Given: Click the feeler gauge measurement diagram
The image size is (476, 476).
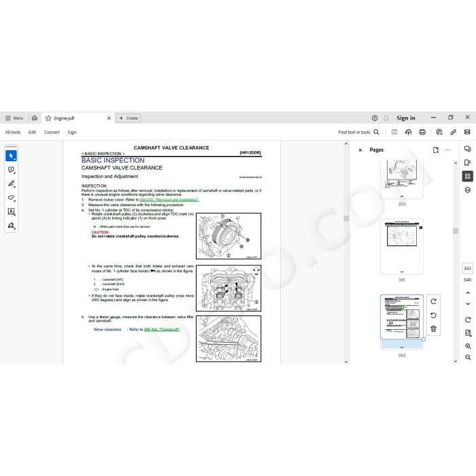Looking at the screenshot, I should (228, 339).
